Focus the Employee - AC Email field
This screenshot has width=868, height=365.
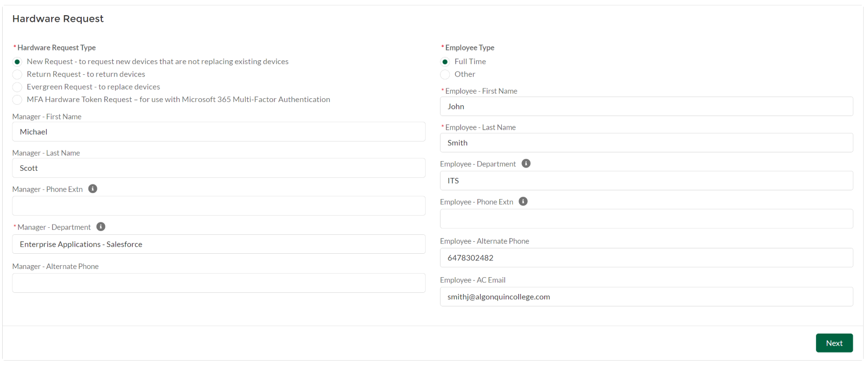click(646, 297)
